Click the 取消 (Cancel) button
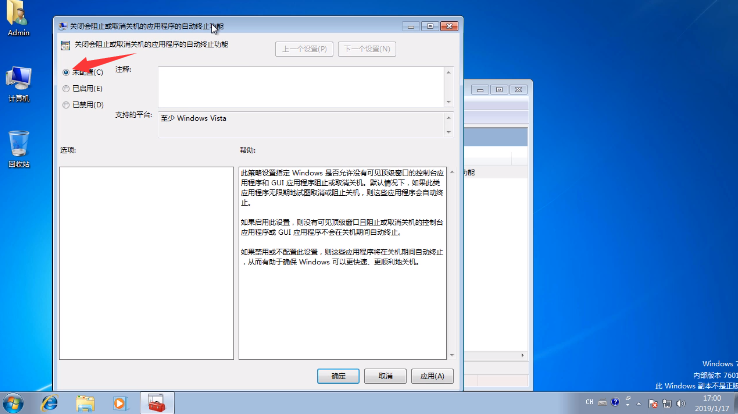This screenshot has height=414, width=738. [383, 376]
